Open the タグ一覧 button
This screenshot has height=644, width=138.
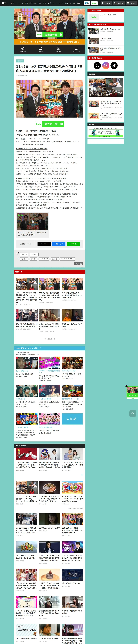click(x=79, y=264)
